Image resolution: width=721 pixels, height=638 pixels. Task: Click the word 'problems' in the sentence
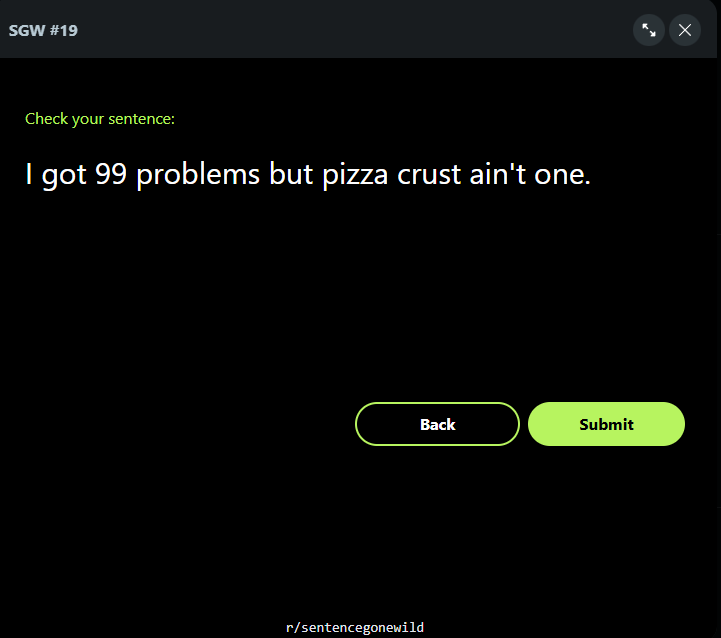(x=198, y=175)
